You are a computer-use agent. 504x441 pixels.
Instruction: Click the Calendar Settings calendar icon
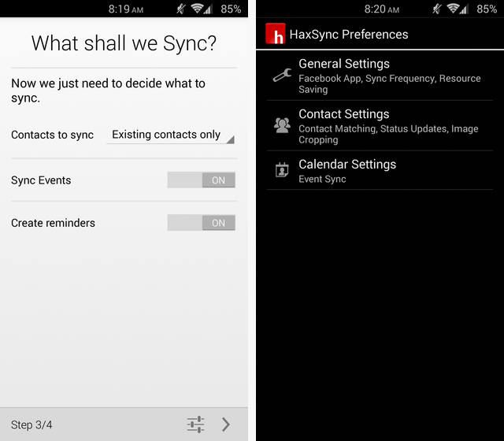tap(282, 170)
